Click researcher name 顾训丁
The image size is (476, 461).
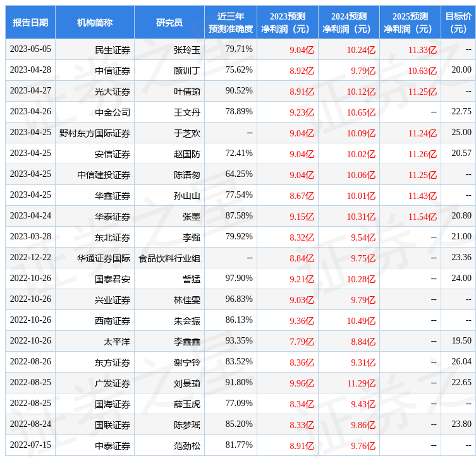click(187, 71)
